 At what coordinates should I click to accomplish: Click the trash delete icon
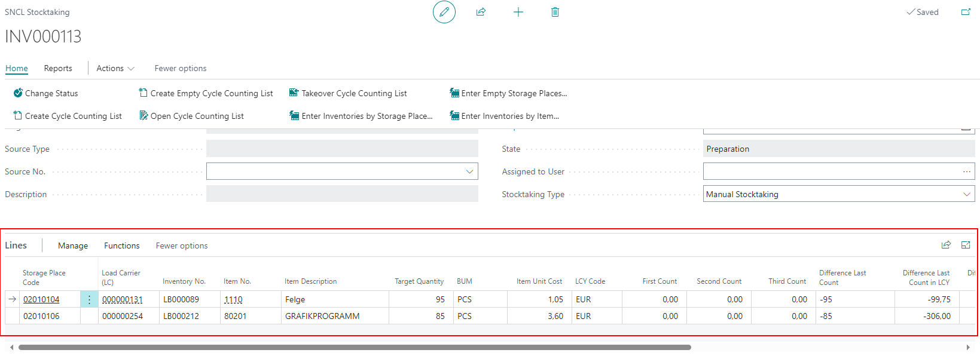(555, 12)
